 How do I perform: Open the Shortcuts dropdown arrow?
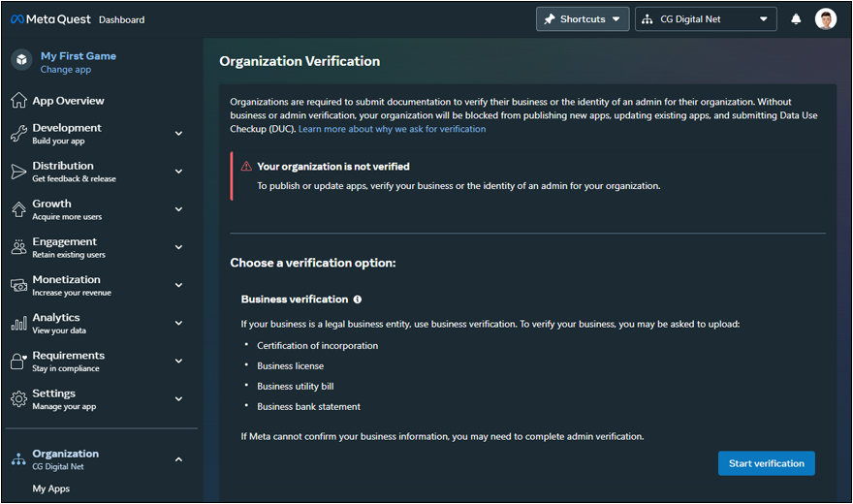coord(616,19)
